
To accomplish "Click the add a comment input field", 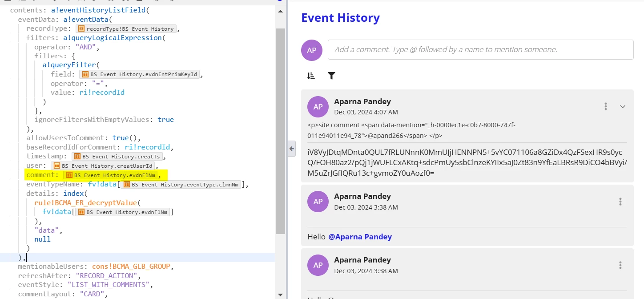I will tap(480, 49).
